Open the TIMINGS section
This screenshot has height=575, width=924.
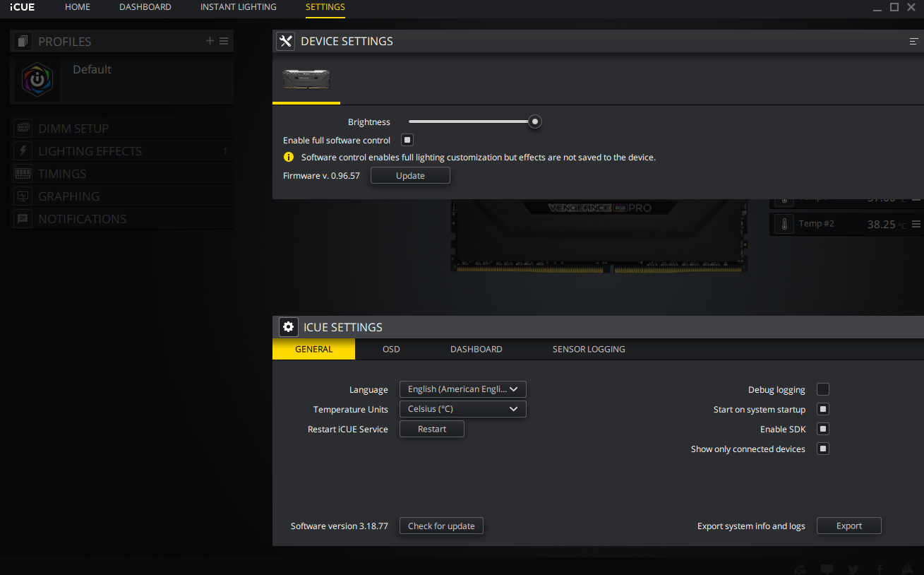(x=121, y=174)
